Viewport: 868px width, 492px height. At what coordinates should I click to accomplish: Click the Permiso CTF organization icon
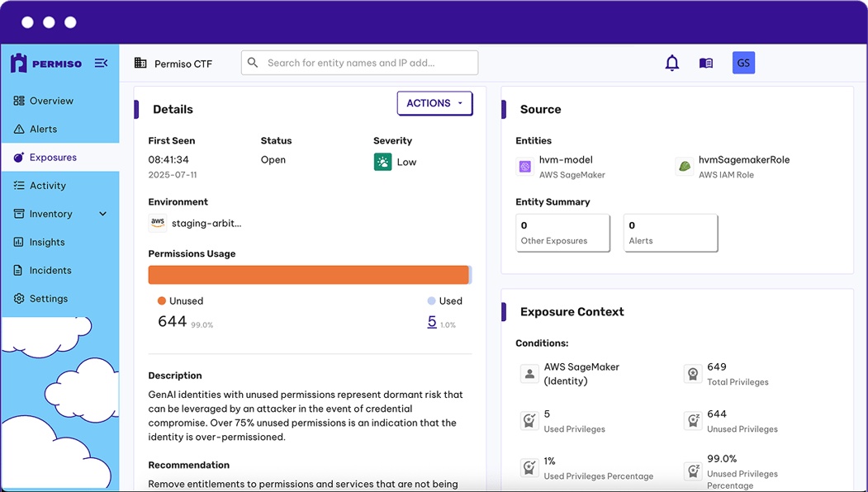[140, 64]
